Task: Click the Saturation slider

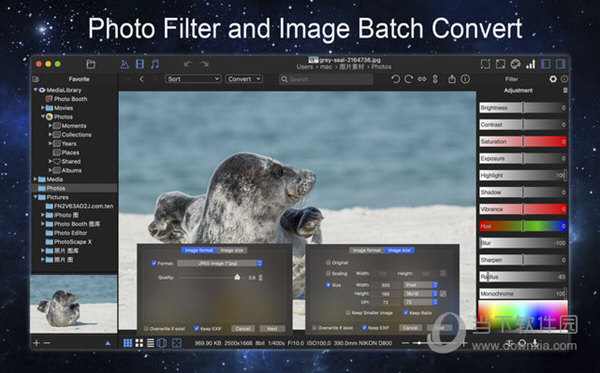Action: point(523,142)
